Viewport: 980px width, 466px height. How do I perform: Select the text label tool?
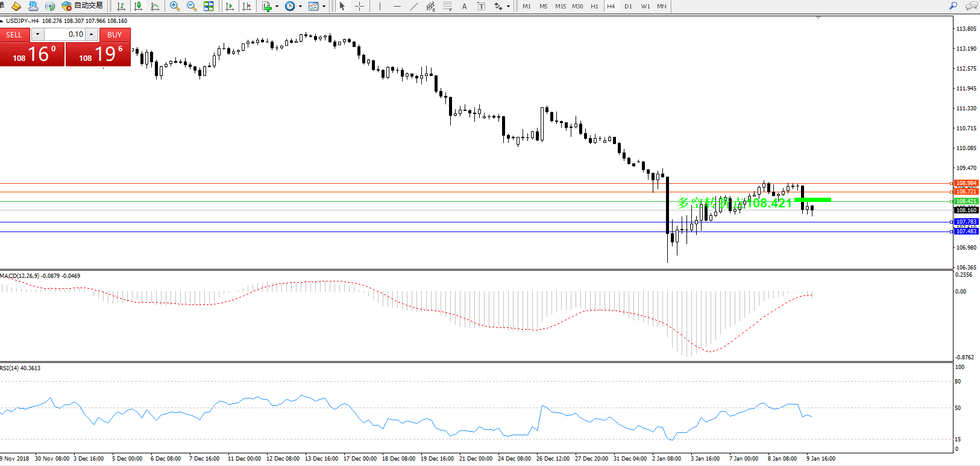click(x=464, y=6)
